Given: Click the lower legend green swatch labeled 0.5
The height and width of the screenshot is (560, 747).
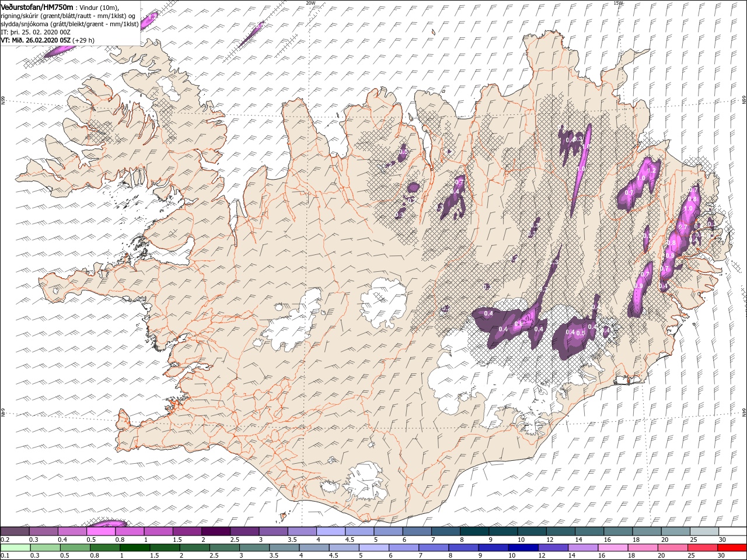Looking at the screenshot, I should (x=75, y=548).
